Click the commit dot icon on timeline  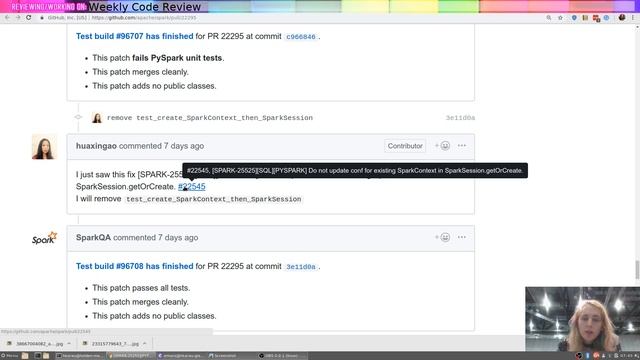pyautogui.click(x=78, y=117)
